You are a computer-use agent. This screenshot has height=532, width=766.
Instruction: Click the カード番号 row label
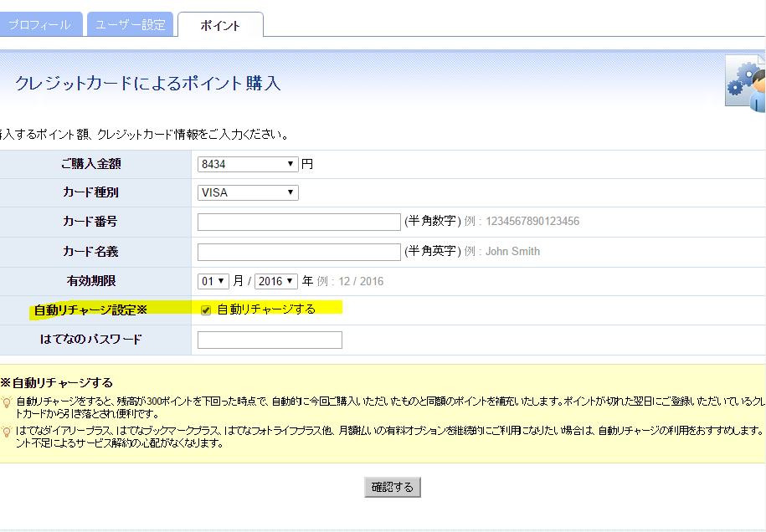click(x=90, y=222)
